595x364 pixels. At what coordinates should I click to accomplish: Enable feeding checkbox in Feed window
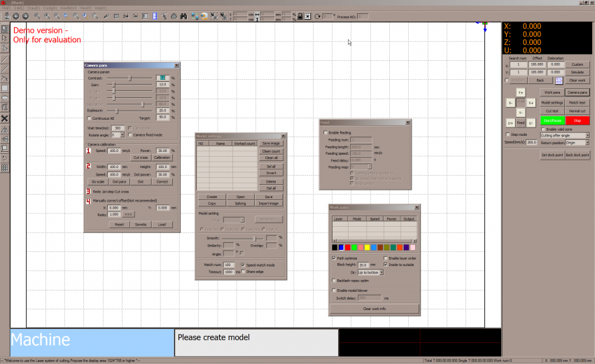[x=325, y=132]
